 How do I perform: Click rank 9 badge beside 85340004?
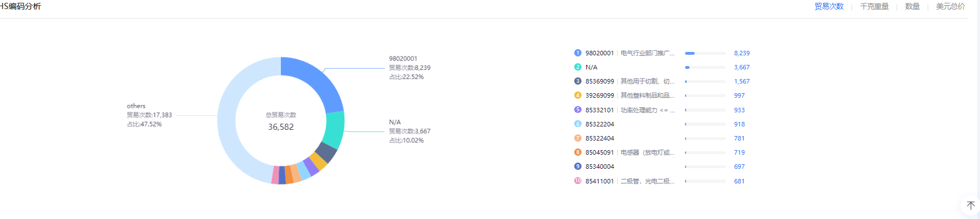coord(578,167)
